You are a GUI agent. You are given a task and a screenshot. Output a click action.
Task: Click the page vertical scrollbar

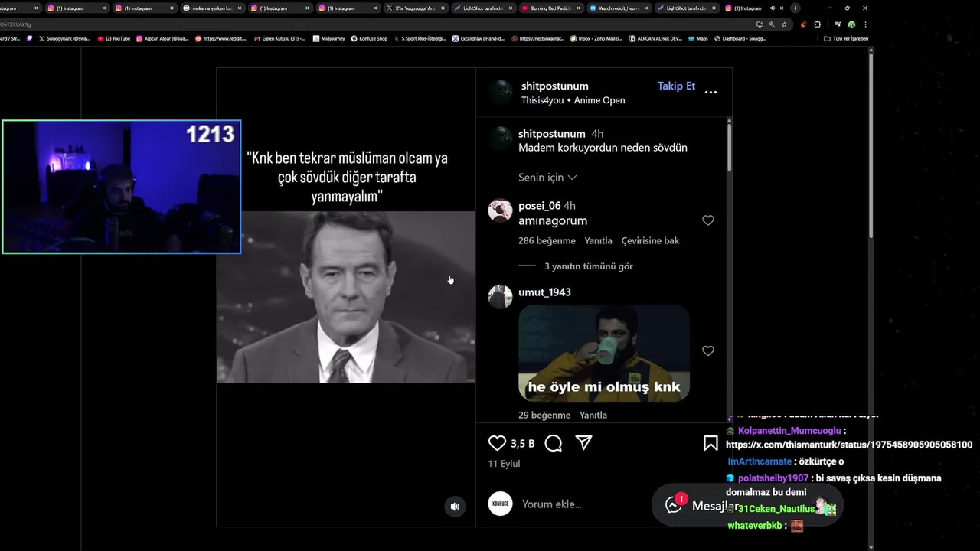tap(871, 145)
